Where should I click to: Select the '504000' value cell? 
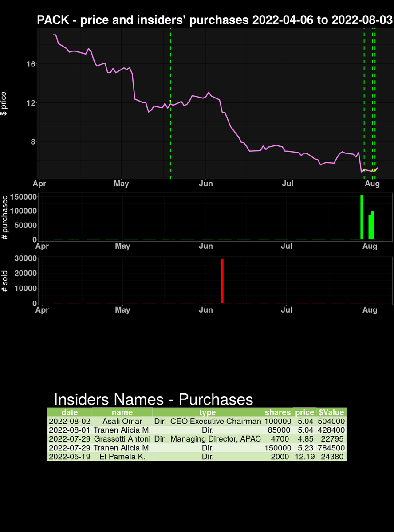331,421
